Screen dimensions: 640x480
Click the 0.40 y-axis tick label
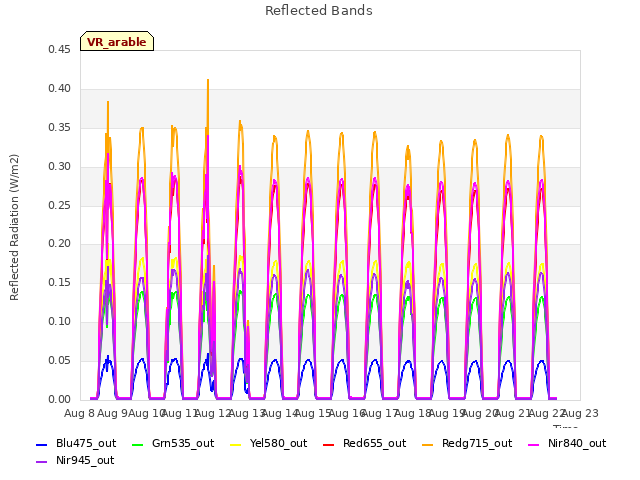59,88
